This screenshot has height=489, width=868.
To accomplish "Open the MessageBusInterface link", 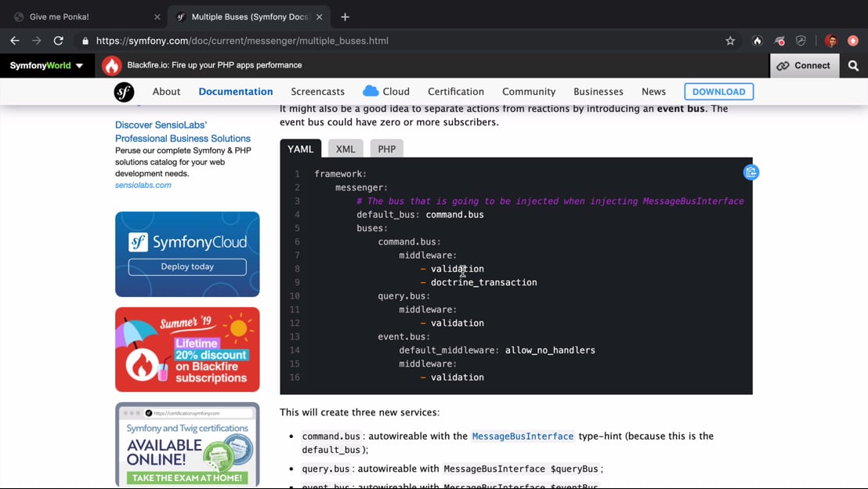I will click(523, 436).
